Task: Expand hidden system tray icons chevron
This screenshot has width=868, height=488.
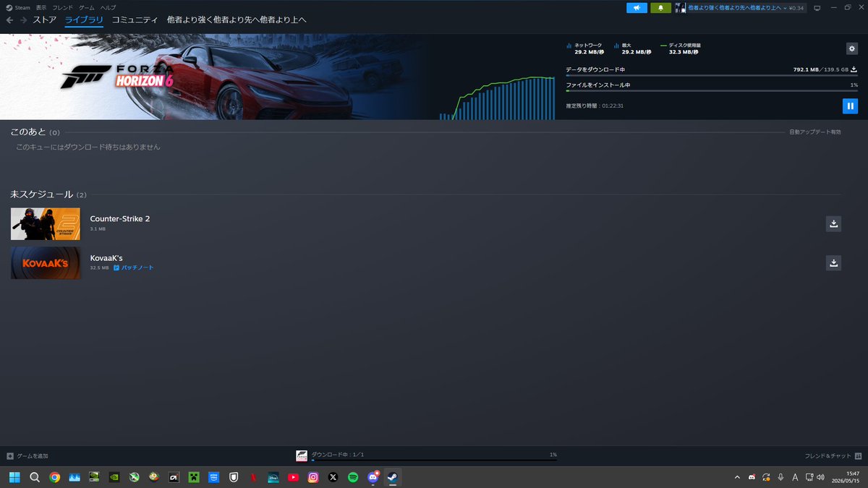Action: (x=737, y=477)
